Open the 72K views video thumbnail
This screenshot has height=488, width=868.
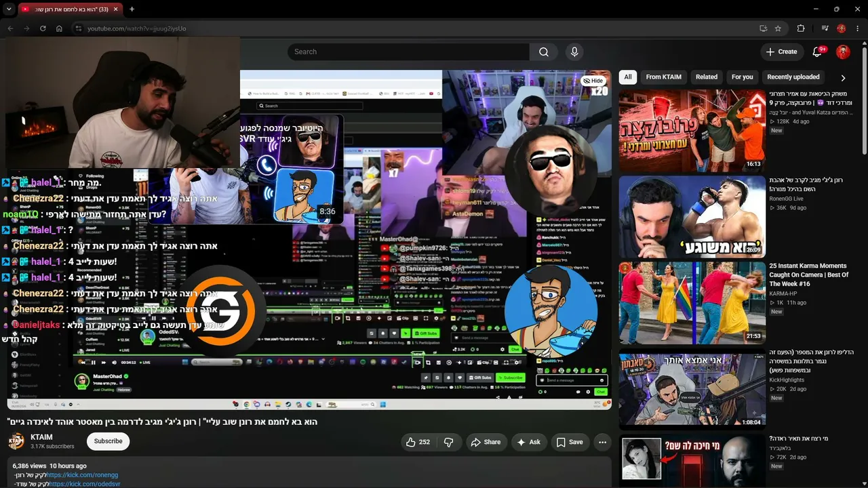coord(692,461)
